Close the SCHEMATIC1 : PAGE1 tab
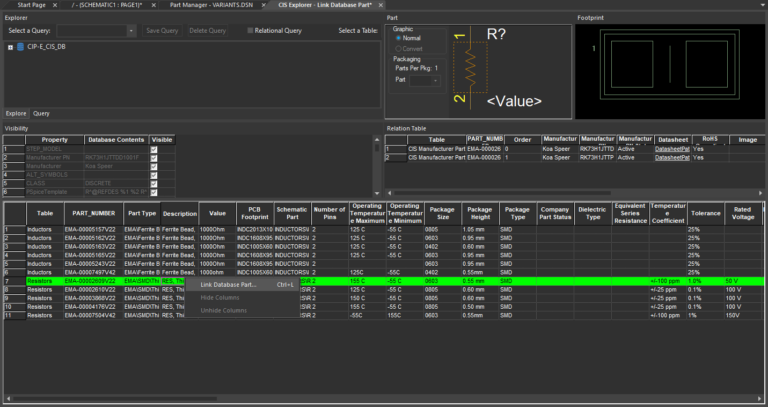 pos(153,5)
